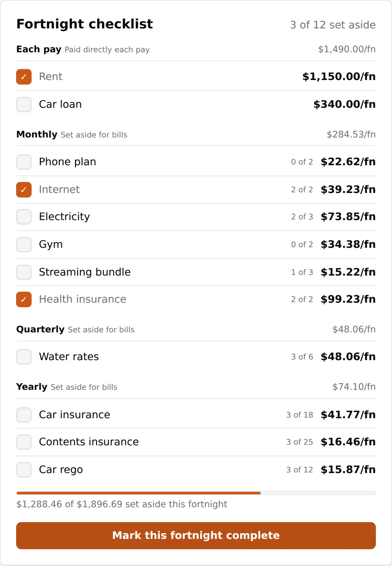
Task: Uncheck the Rent checkbox
Action: [x=24, y=77]
